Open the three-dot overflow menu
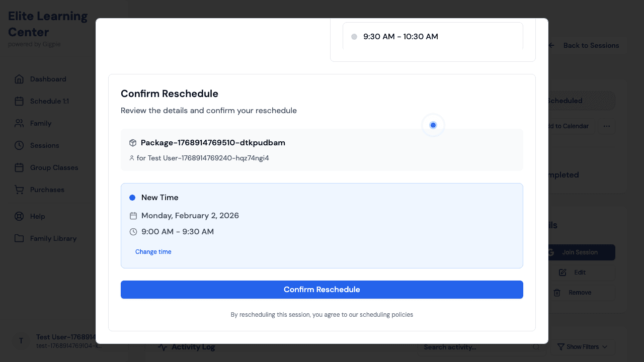644x362 pixels. (607, 127)
